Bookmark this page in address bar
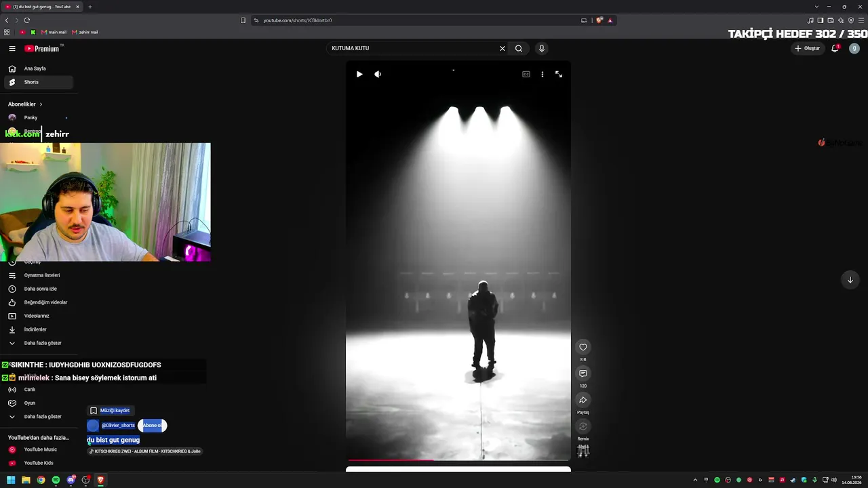Viewport: 868px width, 488px height. 243,20
